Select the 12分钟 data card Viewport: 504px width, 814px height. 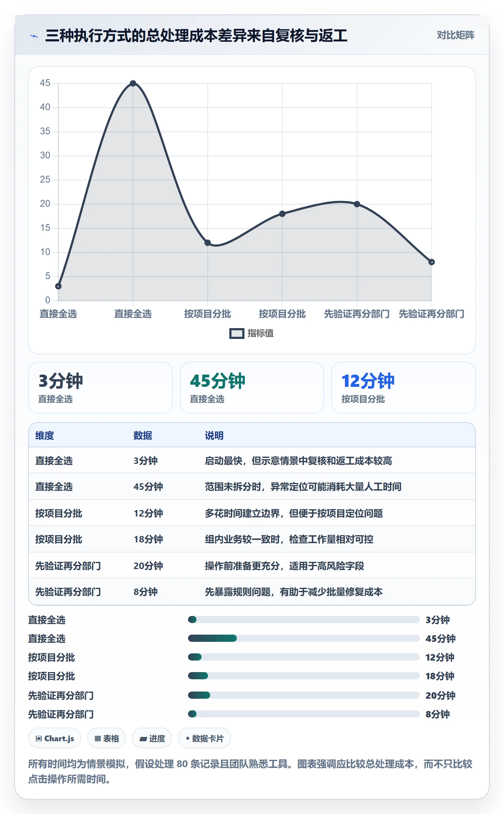pos(403,388)
